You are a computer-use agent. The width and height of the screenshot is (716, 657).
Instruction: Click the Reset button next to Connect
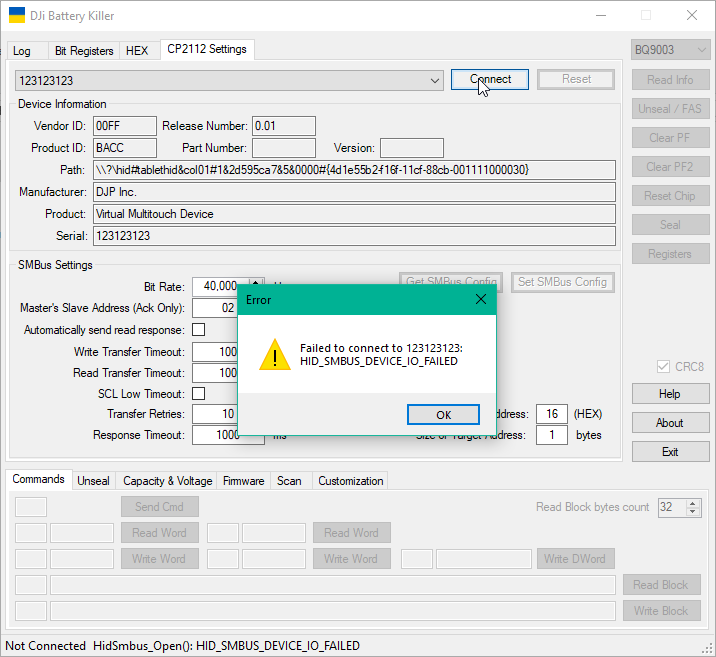point(576,79)
